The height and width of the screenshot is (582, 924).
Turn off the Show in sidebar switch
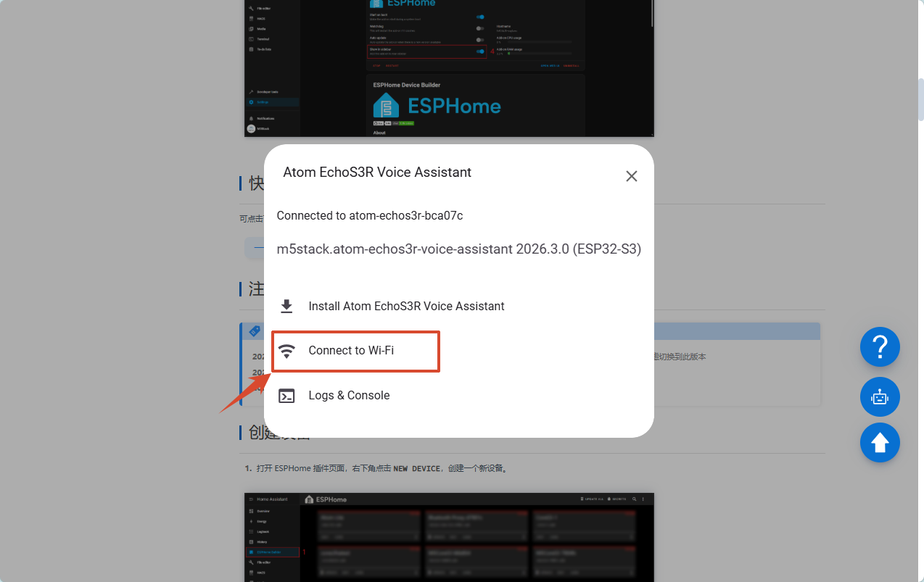480,51
